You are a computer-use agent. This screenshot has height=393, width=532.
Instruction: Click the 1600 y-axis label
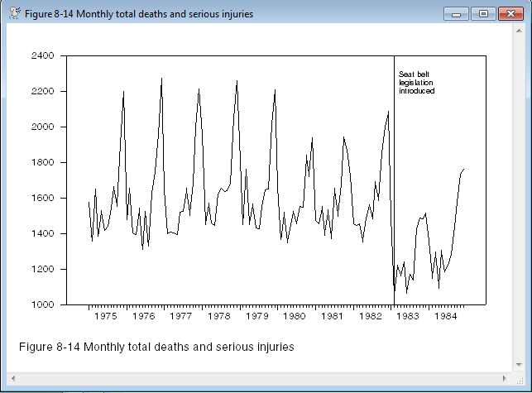(42, 199)
